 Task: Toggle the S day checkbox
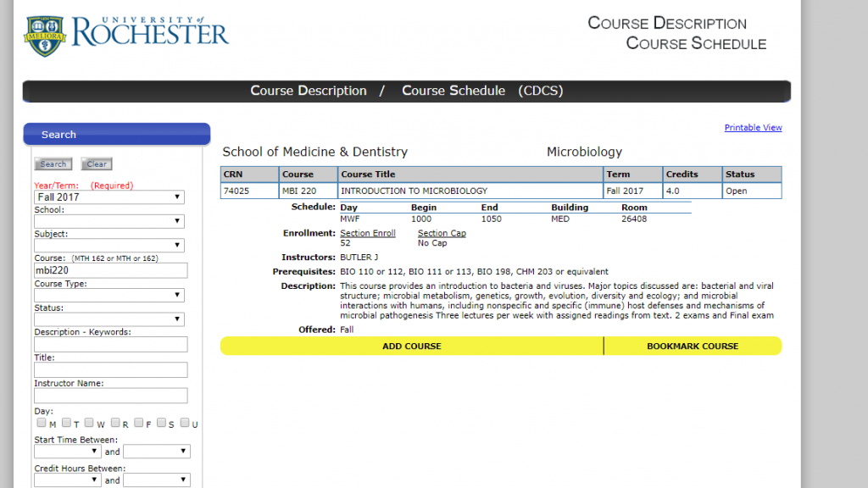[161, 423]
